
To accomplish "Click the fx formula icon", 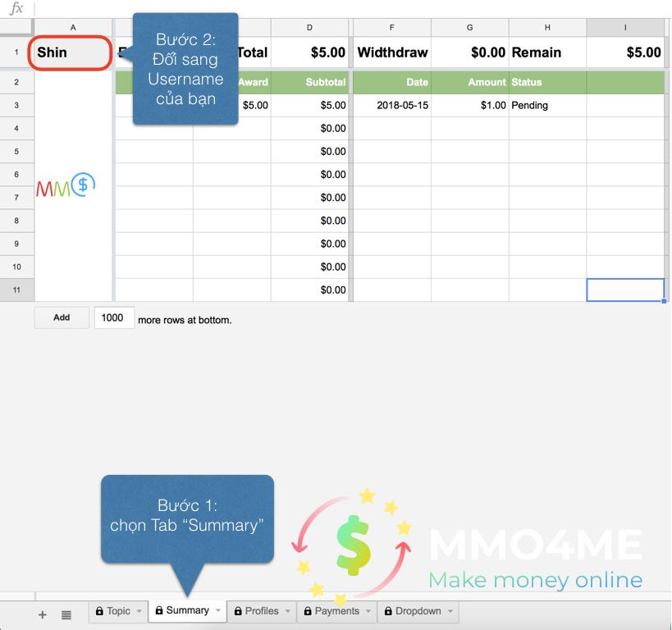I will coord(16,8).
